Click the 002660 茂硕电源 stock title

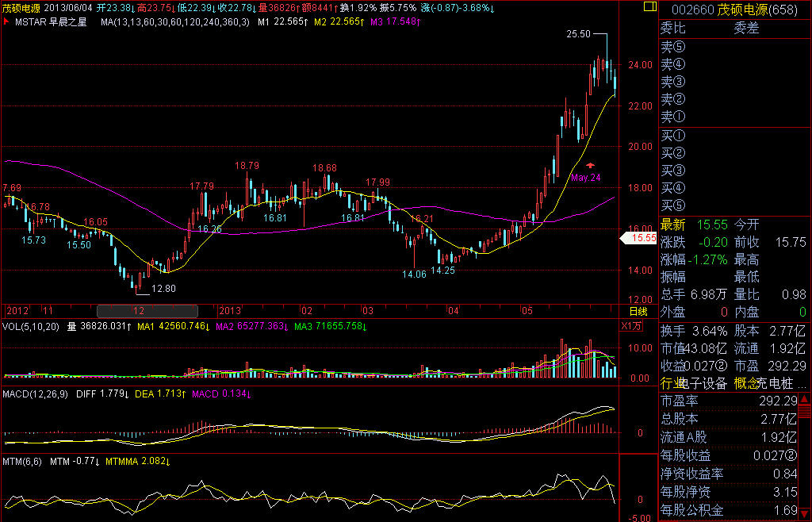coord(733,9)
